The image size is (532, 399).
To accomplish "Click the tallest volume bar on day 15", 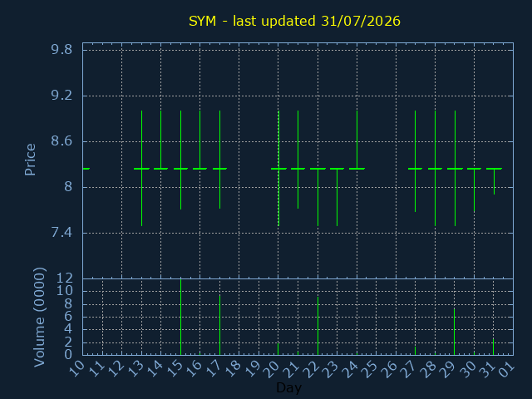I will pos(181,317).
